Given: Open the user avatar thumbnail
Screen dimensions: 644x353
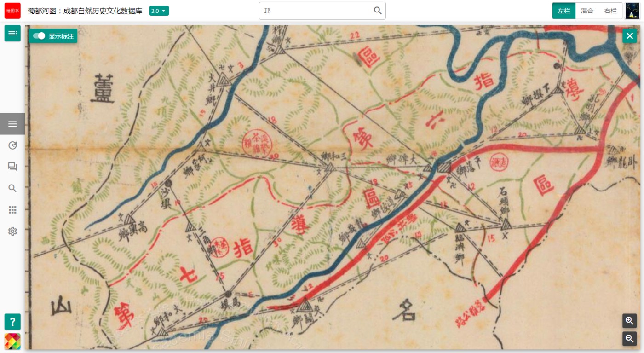Looking at the screenshot, I should coord(632,11).
